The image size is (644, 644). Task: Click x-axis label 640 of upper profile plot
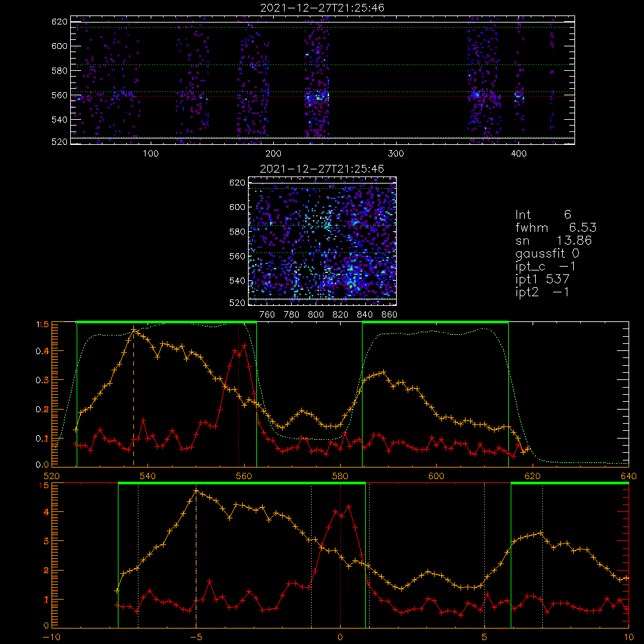(629, 477)
